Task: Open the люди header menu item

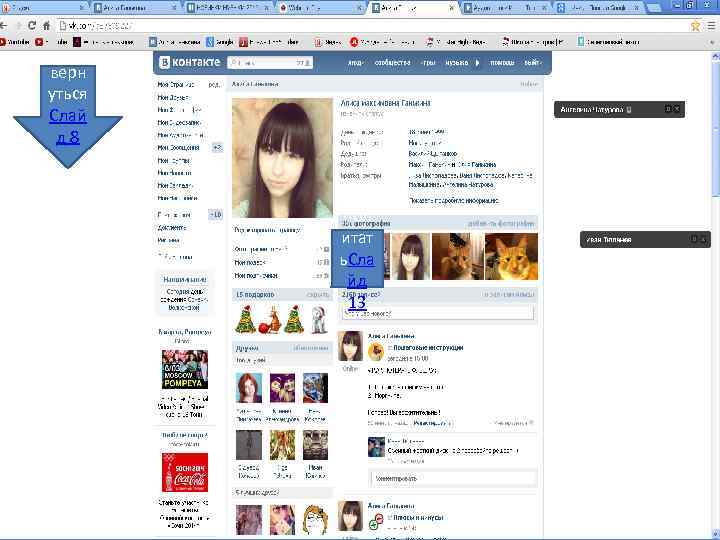Action: (x=356, y=62)
